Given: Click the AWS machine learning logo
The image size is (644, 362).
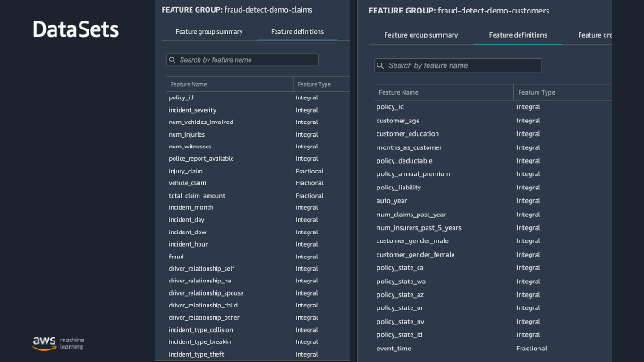Looking at the screenshot, I should [x=58, y=343].
